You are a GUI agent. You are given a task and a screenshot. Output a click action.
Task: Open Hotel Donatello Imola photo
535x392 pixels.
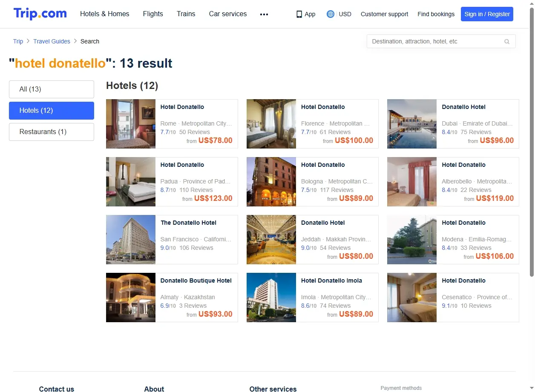[x=271, y=298]
